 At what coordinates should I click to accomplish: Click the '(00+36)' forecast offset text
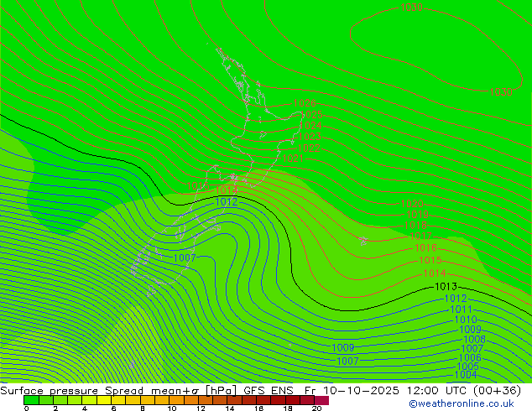pyautogui.click(x=497, y=391)
